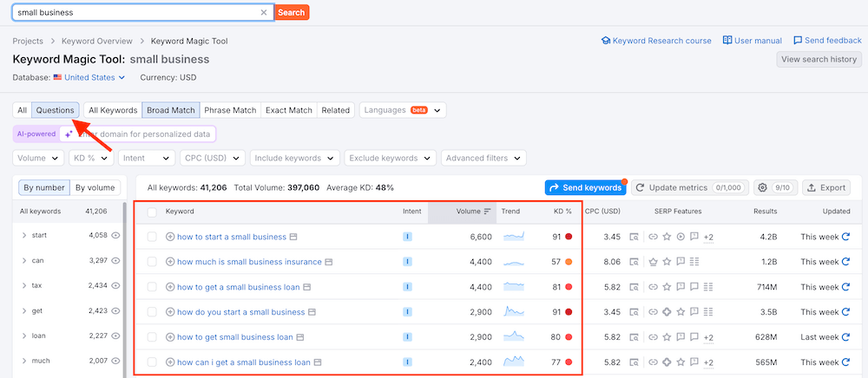Open the Keyword Research course link
This screenshot has height=378, width=868.
[656, 41]
